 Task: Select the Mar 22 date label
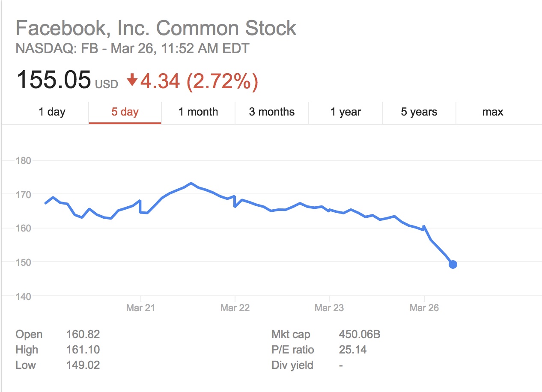(x=235, y=308)
